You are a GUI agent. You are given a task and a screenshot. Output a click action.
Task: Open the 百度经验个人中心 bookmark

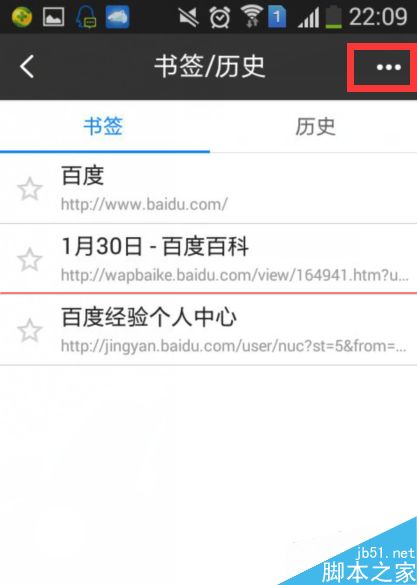tap(148, 317)
